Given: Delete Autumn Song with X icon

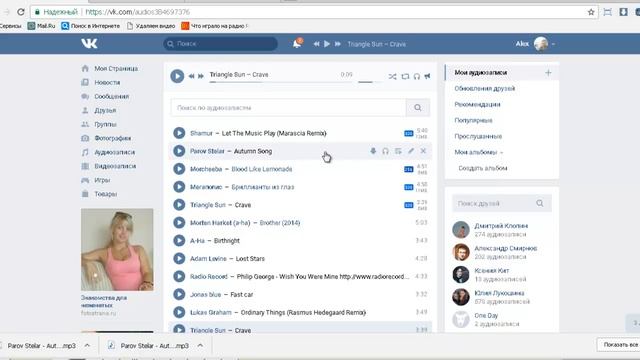Looking at the screenshot, I should pyautogui.click(x=423, y=151).
